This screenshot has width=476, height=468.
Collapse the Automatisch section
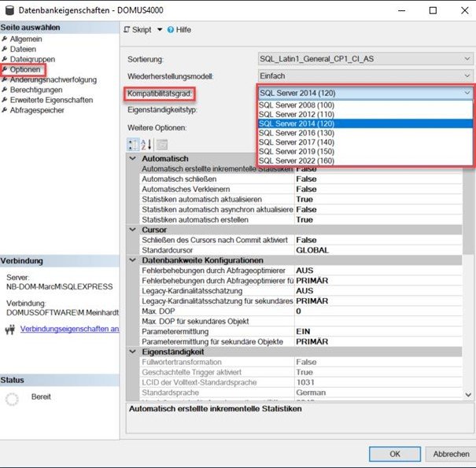point(133,158)
